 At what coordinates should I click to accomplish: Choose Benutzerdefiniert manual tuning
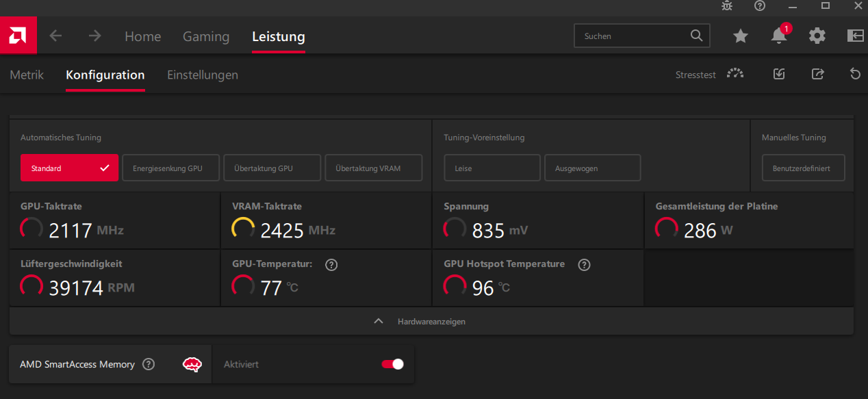coord(804,168)
